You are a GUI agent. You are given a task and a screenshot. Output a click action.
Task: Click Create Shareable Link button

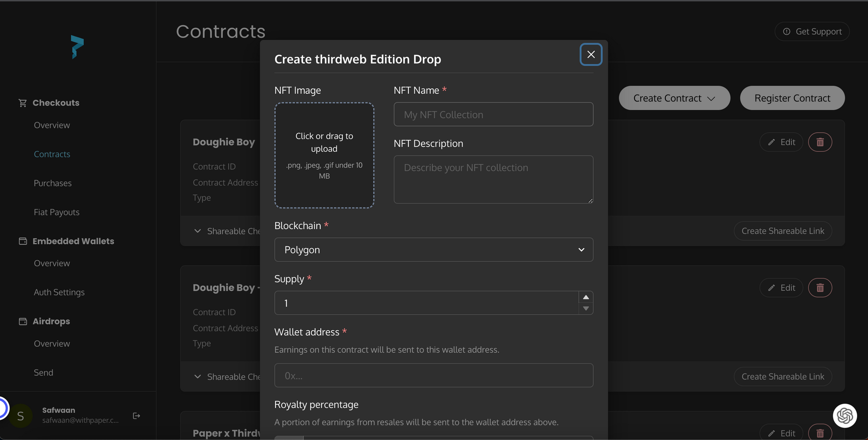[783, 230]
